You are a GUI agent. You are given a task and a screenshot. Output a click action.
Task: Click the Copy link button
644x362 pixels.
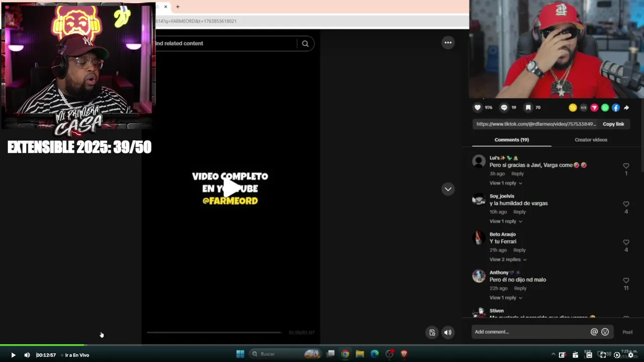coord(613,124)
